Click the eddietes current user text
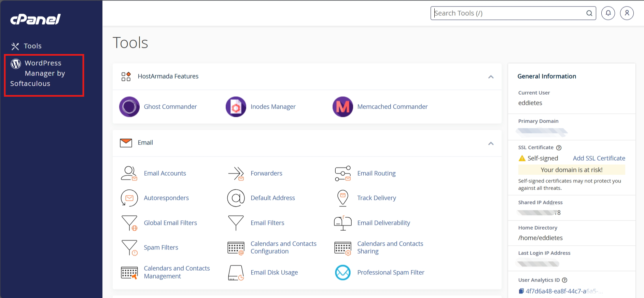This screenshot has width=644, height=298. pyautogui.click(x=530, y=103)
